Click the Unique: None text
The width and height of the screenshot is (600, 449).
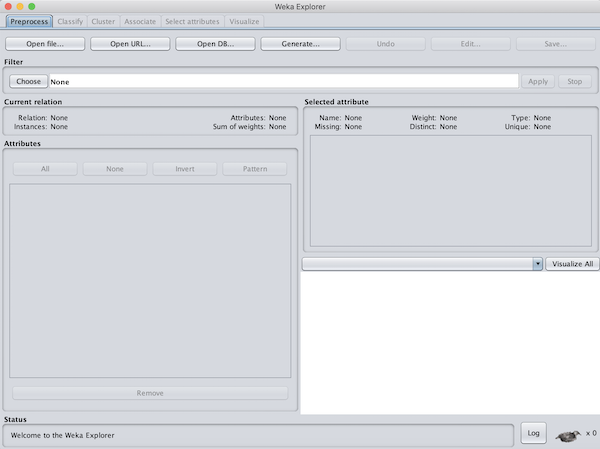point(528,127)
